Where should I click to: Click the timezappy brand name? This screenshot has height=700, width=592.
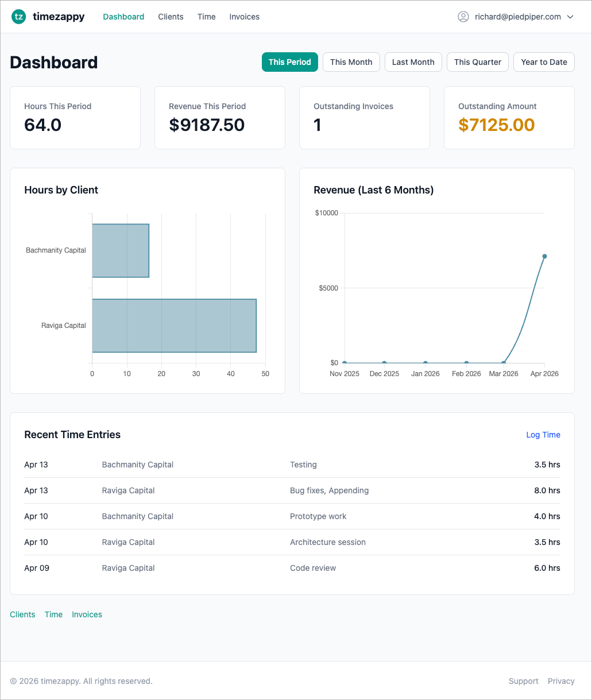point(59,17)
